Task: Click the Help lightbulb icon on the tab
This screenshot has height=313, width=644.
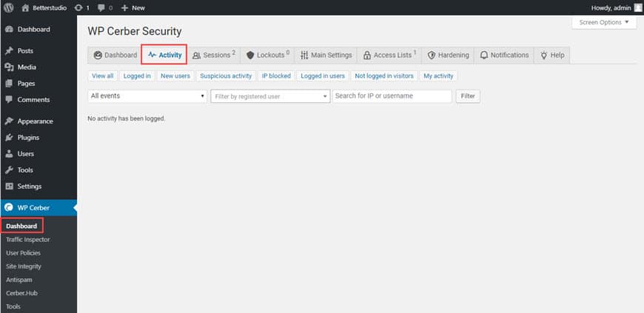Action: (x=544, y=55)
